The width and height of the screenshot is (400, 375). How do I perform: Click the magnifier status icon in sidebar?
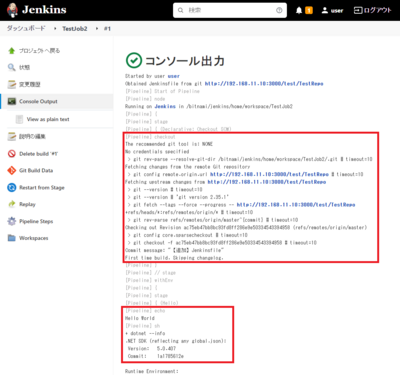tap(12, 67)
